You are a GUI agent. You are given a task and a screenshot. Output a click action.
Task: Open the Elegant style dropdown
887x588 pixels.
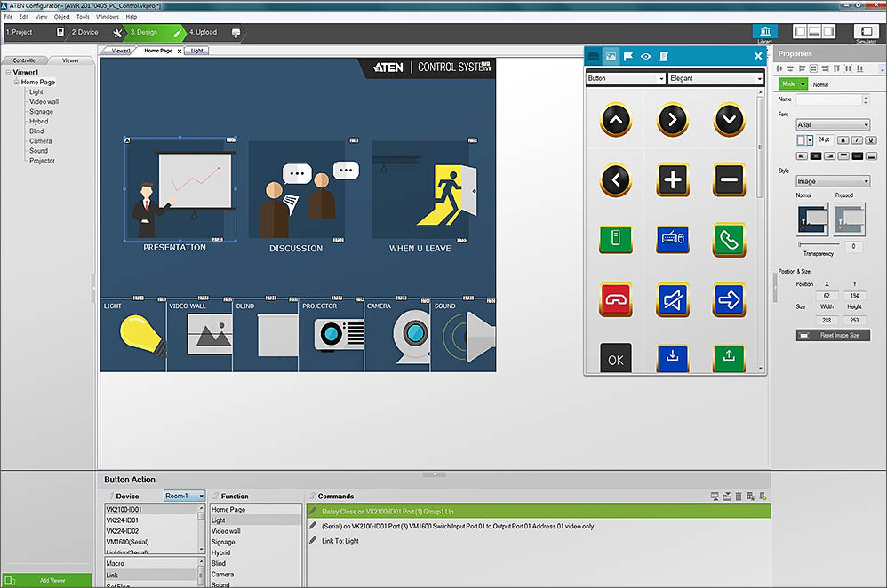click(715, 78)
